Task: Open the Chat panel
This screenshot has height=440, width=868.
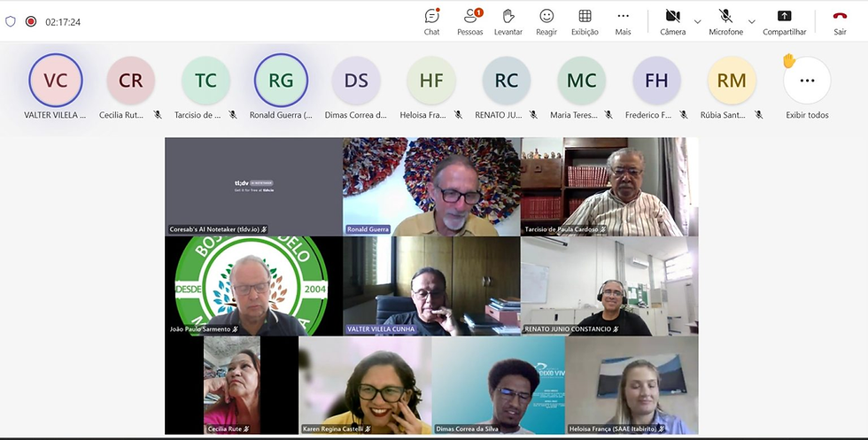Action: pyautogui.click(x=432, y=22)
